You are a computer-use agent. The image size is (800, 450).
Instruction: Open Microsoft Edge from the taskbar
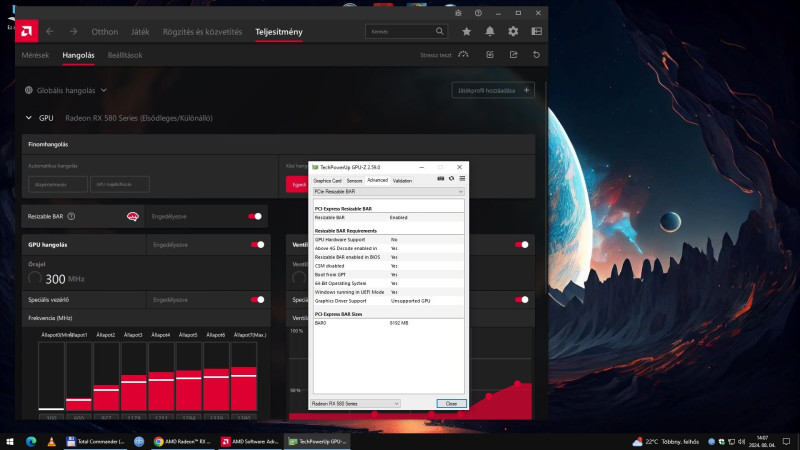click(31, 441)
